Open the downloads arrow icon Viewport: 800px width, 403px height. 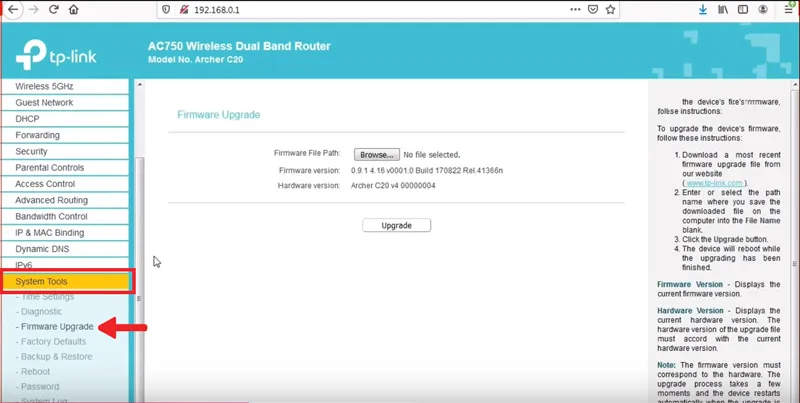click(x=703, y=10)
